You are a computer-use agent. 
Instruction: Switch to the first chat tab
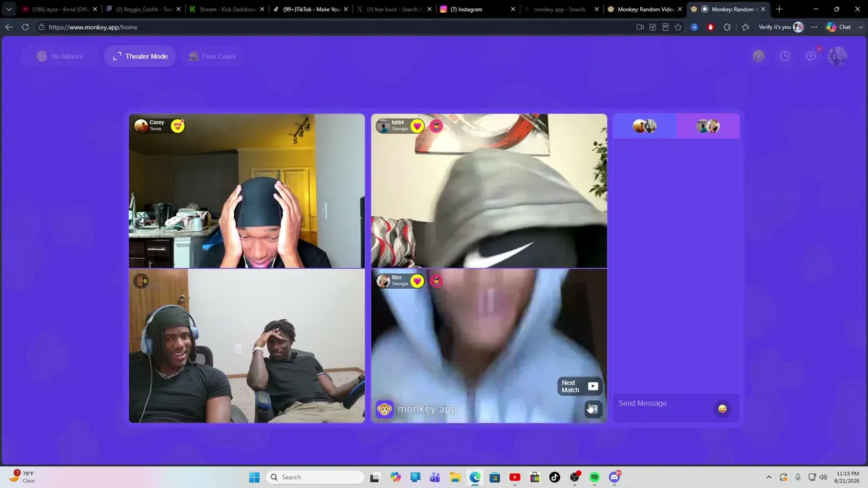tap(645, 126)
